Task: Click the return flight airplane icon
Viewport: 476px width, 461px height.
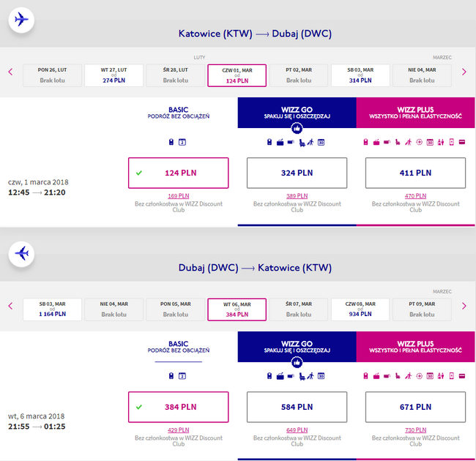Action: tap(21, 254)
